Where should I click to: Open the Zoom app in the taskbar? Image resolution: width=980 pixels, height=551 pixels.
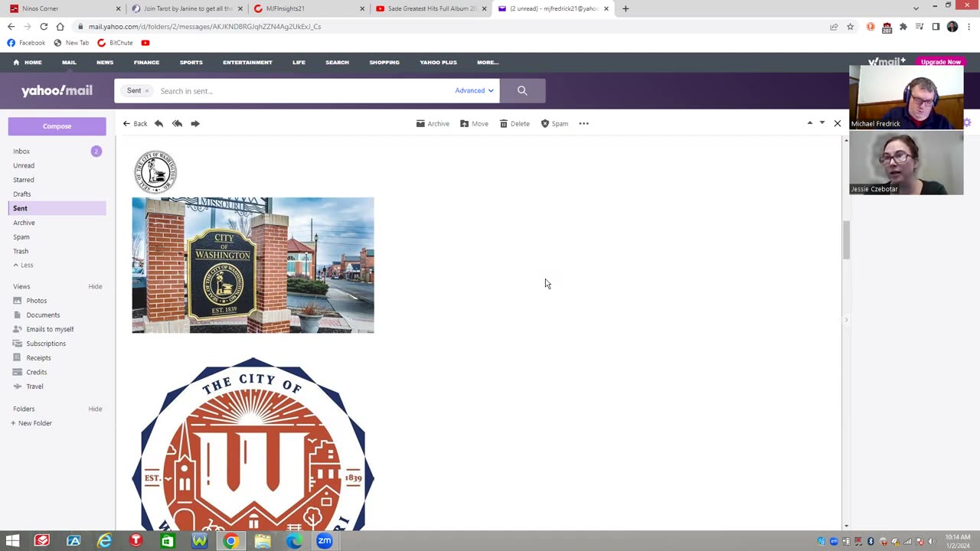point(325,541)
